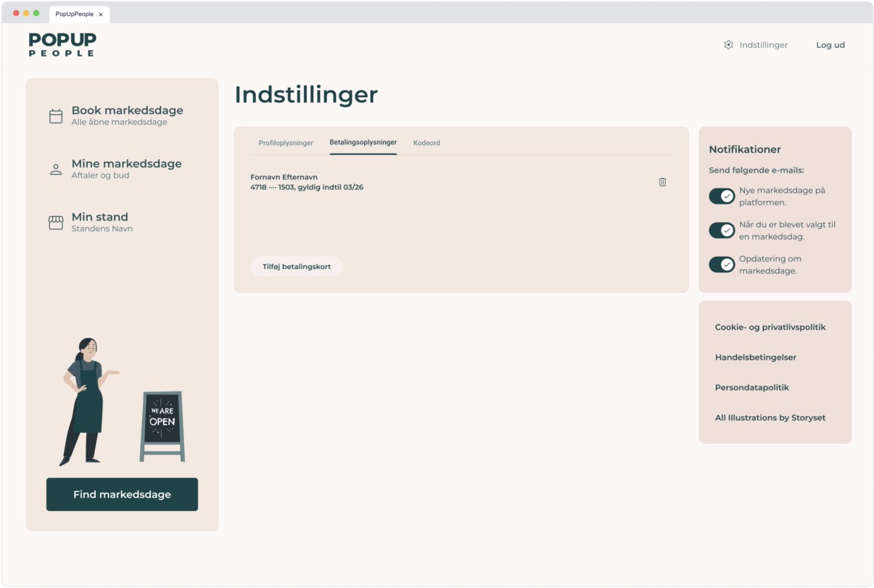Open the Handelsbetingelser link
This screenshot has height=588, width=874.
[x=755, y=357]
